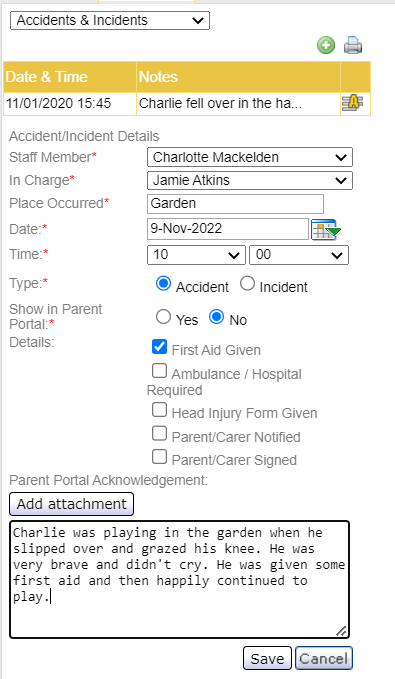
Task: Open the hour dropdown showing 10
Action: 196,255
